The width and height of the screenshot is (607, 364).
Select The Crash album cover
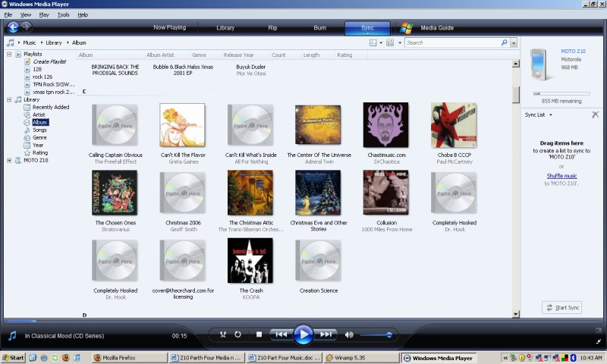pos(250,260)
